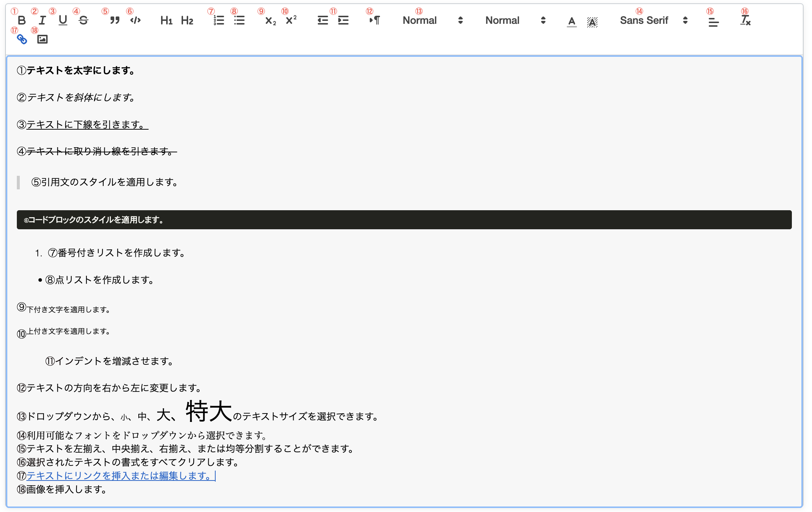Click the superscript text 上付き文字を適用します

(x=68, y=331)
